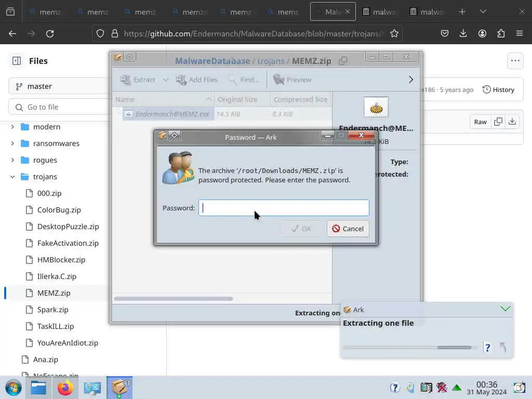Sort by the Name column in Ark
532x399 pixels.
(x=163, y=99)
